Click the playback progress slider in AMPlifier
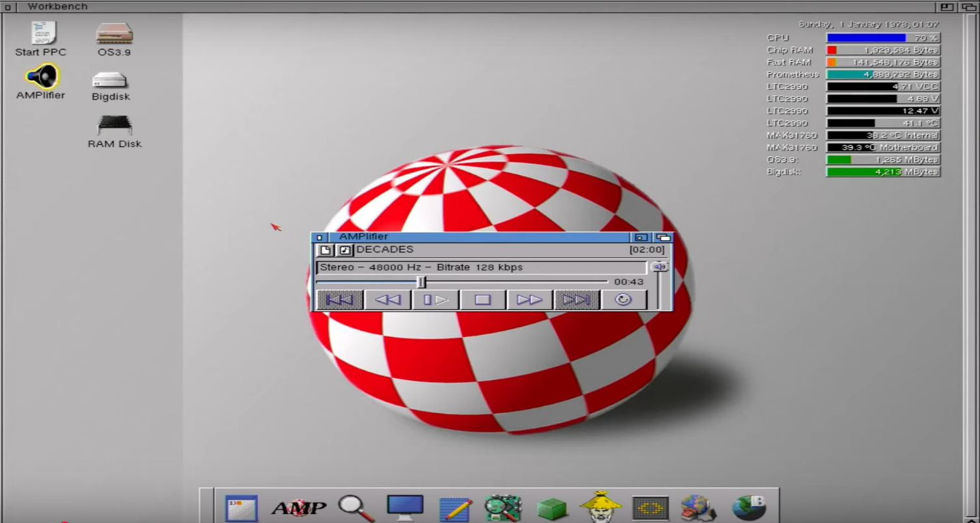This screenshot has width=980, height=523. pyautogui.click(x=422, y=282)
